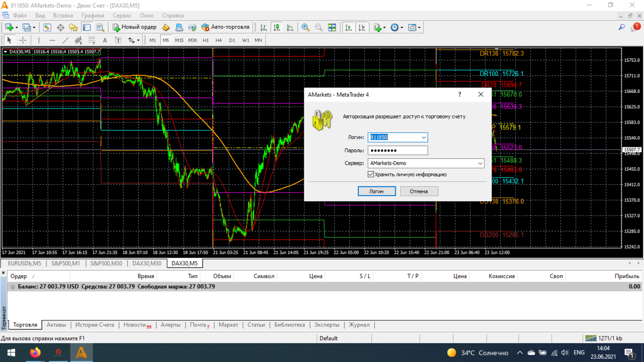644x362 pixels.
Task: Click the Отмена button
Action: click(419, 191)
